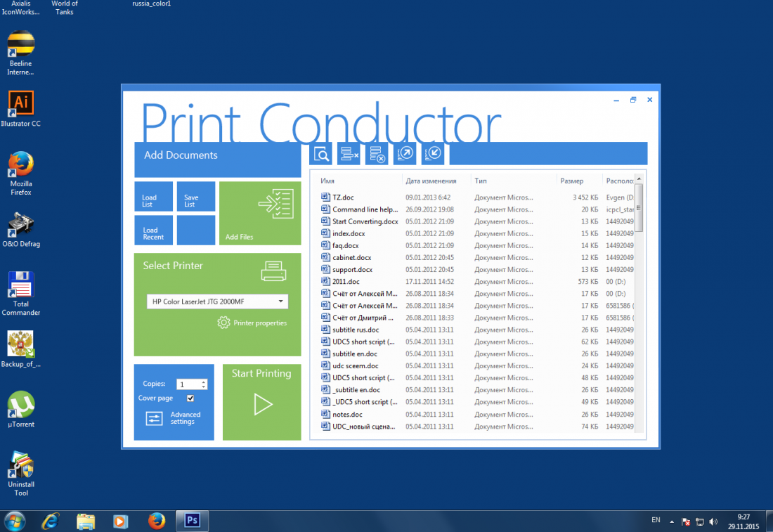The height and width of the screenshot is (532, 773).
Task: Click the Load List tile
Action: tap(154, 196)
